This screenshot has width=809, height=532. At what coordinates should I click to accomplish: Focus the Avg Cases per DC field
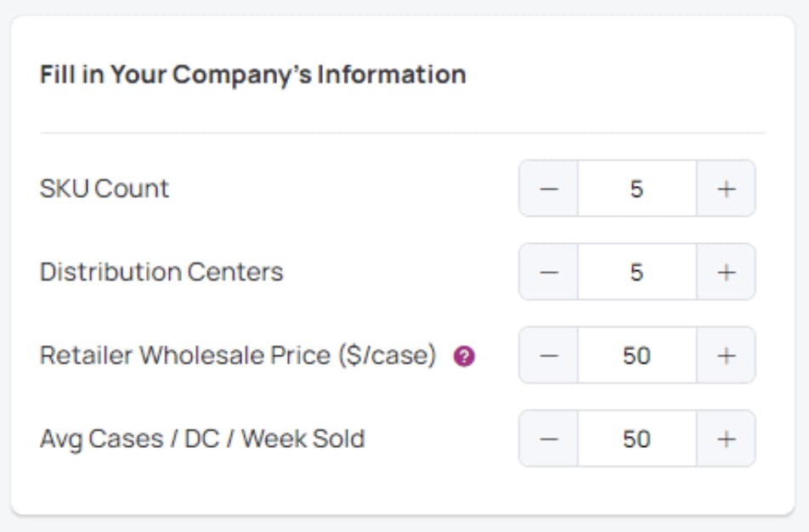point(636,439)
